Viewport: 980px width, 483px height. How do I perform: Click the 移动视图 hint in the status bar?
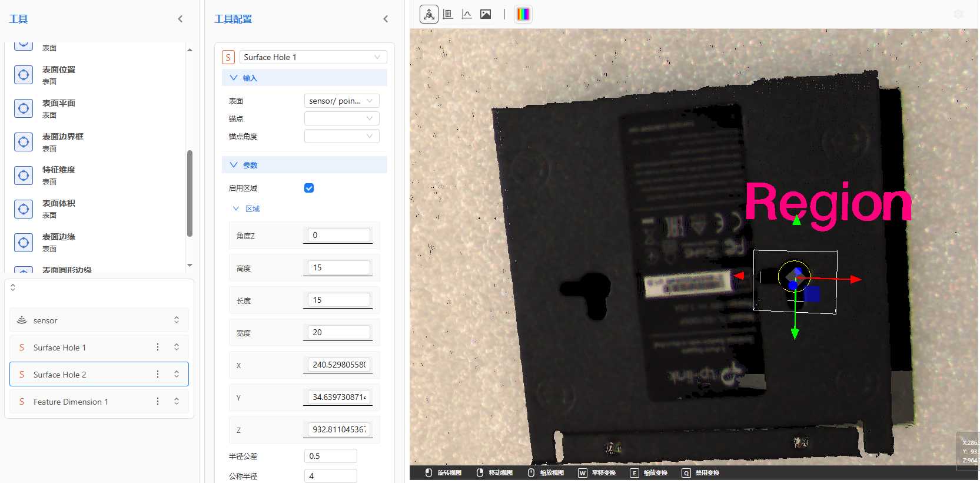494,473
